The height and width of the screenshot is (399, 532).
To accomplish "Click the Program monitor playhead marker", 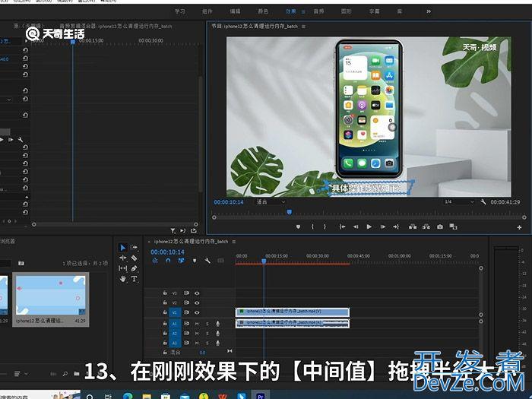I will coord(289,212).
